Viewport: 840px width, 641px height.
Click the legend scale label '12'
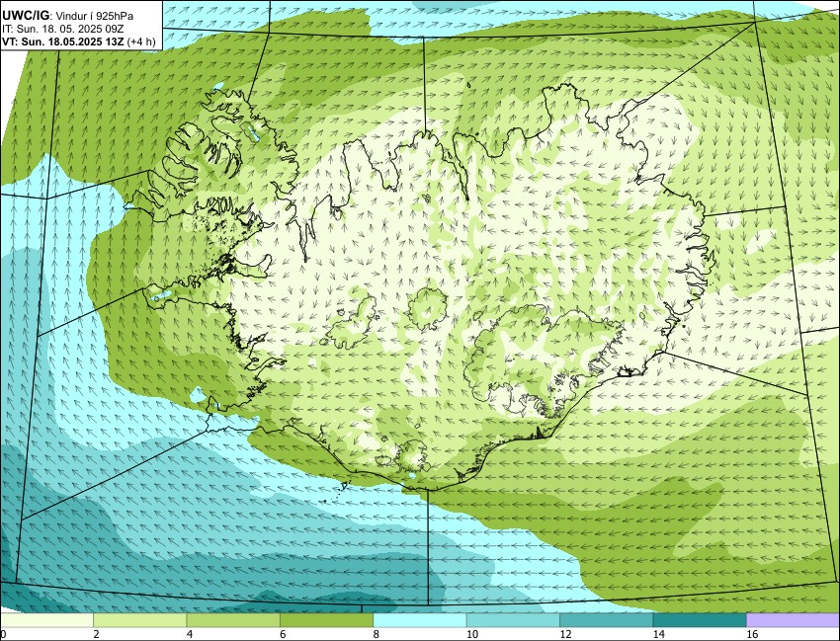coord(565,634)
